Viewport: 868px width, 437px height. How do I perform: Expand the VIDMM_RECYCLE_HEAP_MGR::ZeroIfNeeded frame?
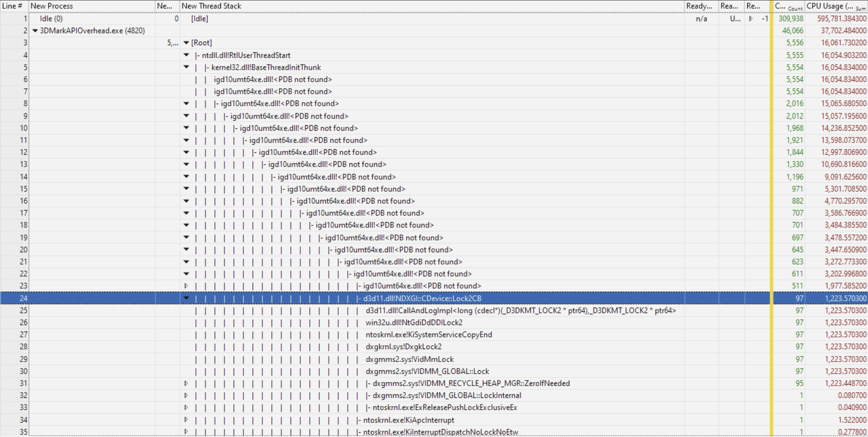(186, 383)
